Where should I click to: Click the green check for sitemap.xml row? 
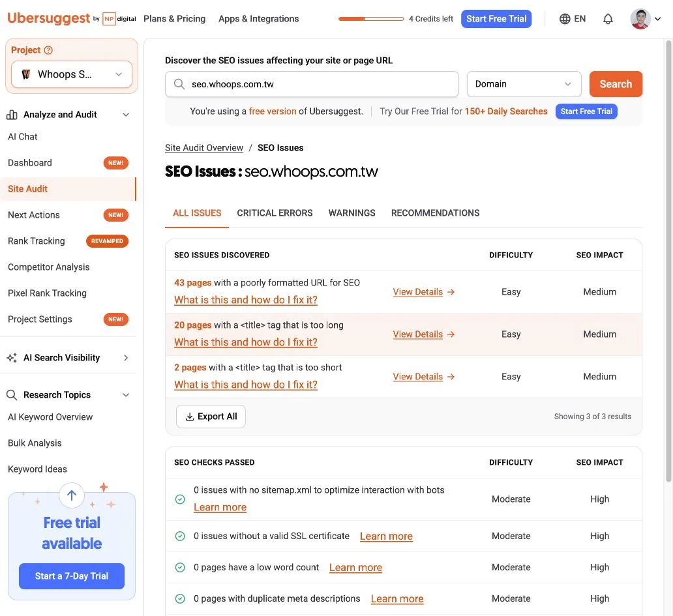click(180, 499)
